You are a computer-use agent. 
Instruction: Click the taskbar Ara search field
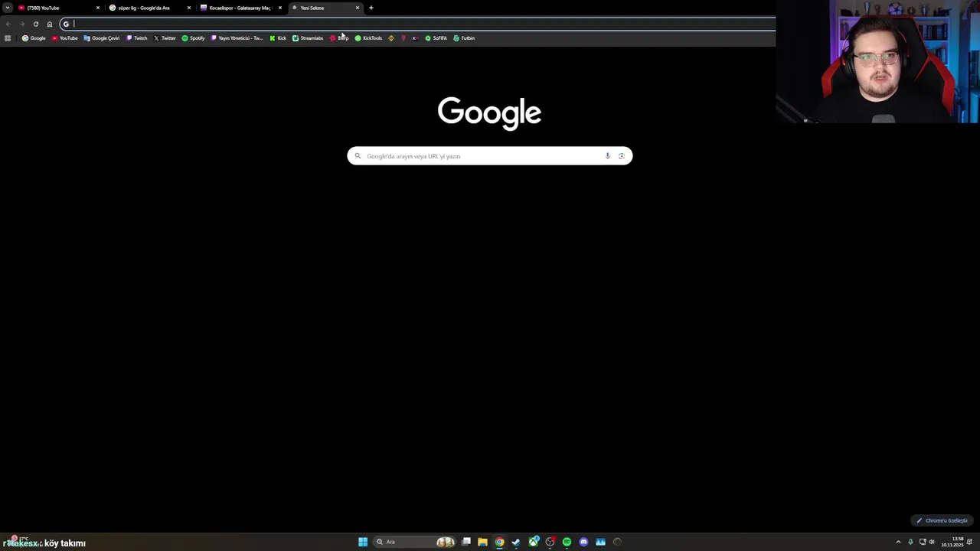pos(414,542)
